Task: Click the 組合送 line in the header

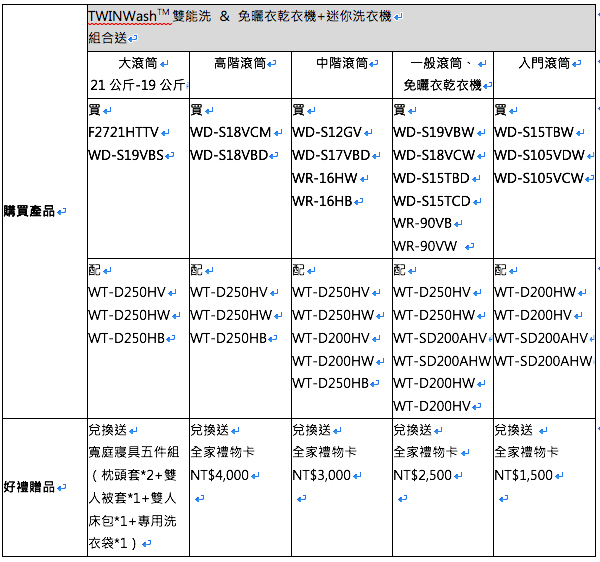Action: [108, 38]
